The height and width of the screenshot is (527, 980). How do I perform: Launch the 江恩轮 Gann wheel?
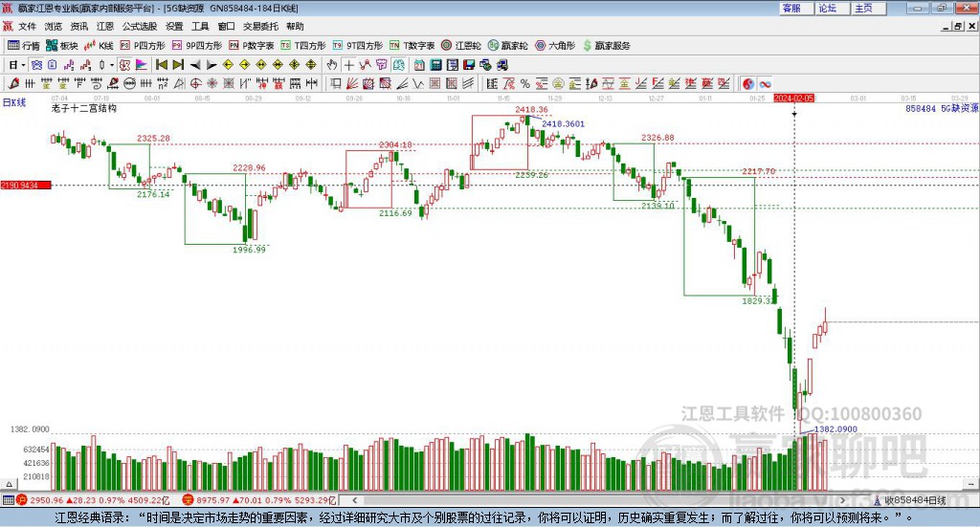point(461,46)
